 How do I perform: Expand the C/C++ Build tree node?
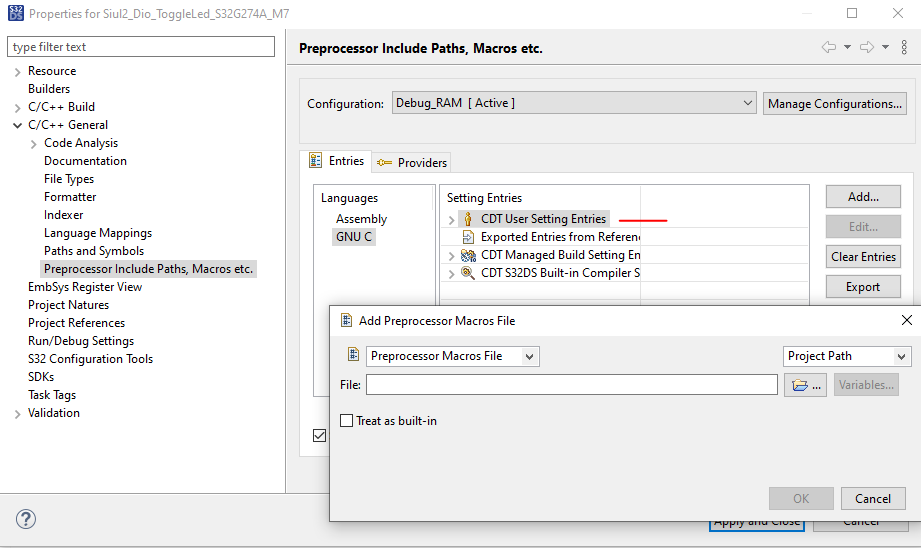[17, 107]
